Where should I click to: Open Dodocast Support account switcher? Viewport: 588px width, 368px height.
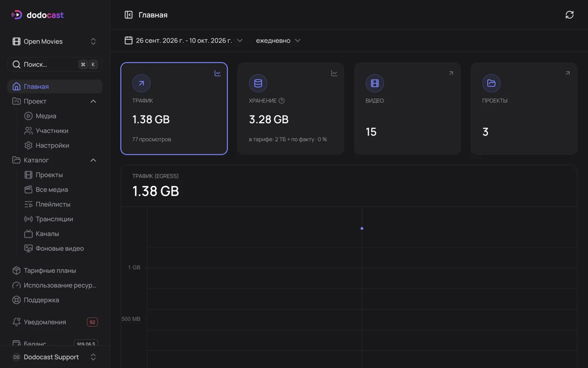(55, 357)
